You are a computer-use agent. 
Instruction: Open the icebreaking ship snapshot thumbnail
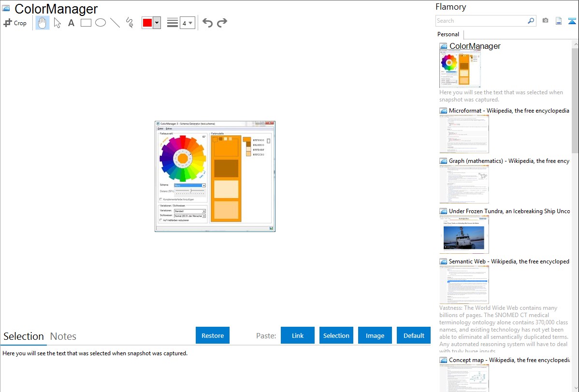point(464,234)
